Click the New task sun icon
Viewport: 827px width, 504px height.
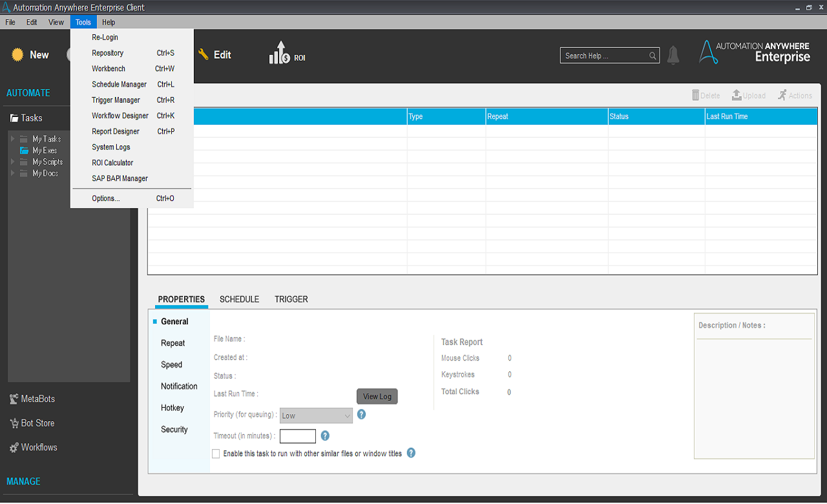pyautogui.click(x=17, y=55)
